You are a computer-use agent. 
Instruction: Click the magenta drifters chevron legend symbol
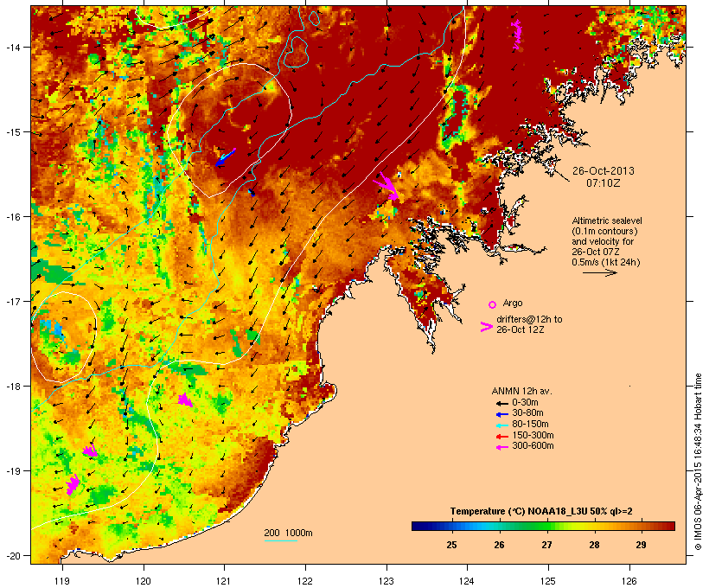tap(487, 327)
